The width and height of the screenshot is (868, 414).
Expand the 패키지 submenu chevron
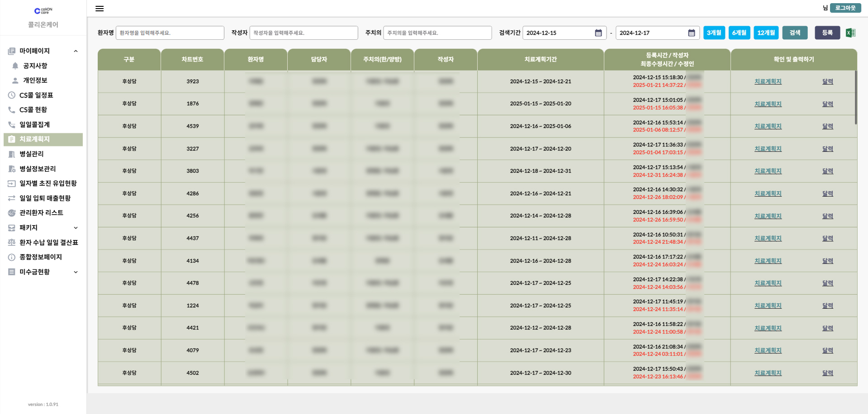(76, 228)
